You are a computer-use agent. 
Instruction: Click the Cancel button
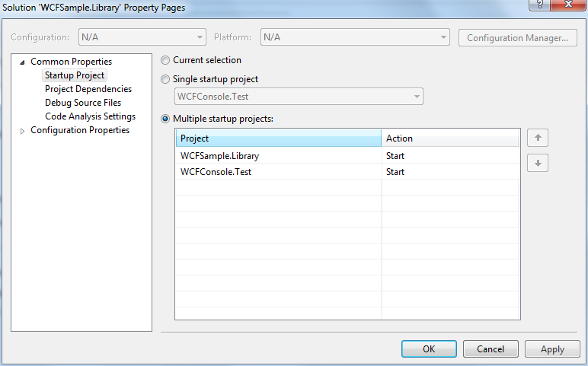(x=491, y=349)
